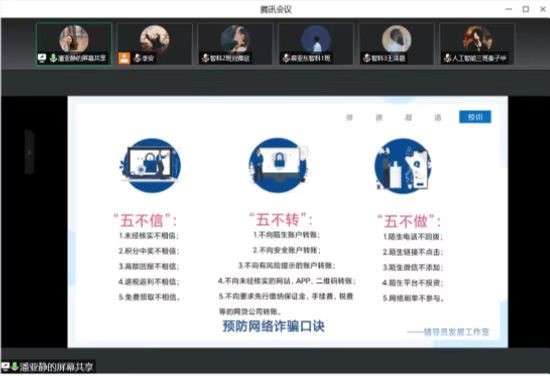
Task: Click the round computer-lock illustration above 五不信
Action: 151,165
